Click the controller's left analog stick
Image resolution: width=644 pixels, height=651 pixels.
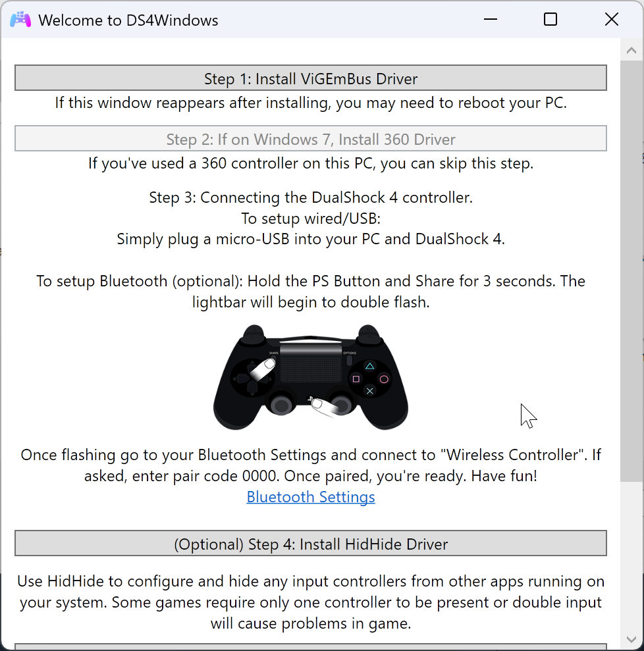coord(282,404)
